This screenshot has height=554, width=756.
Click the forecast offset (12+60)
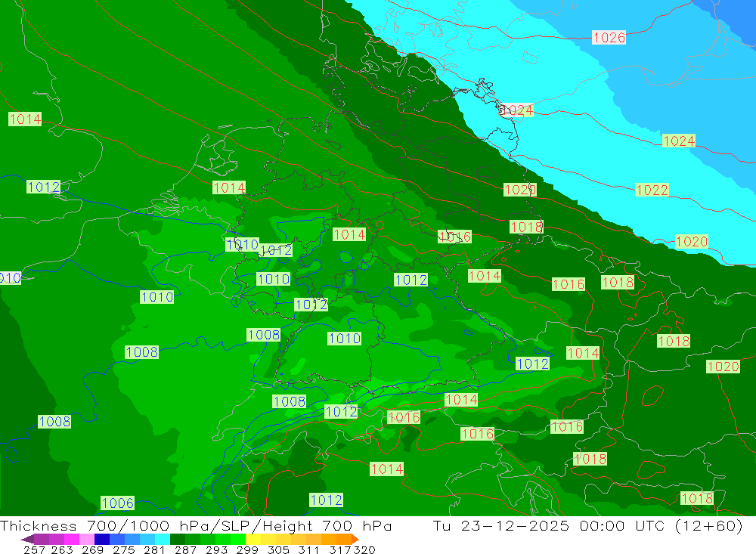tap(709, 525)
